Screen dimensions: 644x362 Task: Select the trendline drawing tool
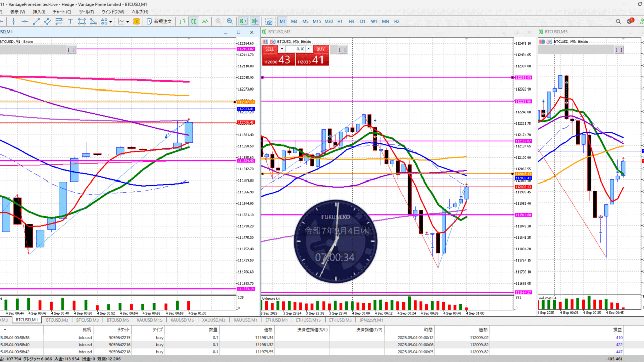pyautogui.click(x=36, y=21)
